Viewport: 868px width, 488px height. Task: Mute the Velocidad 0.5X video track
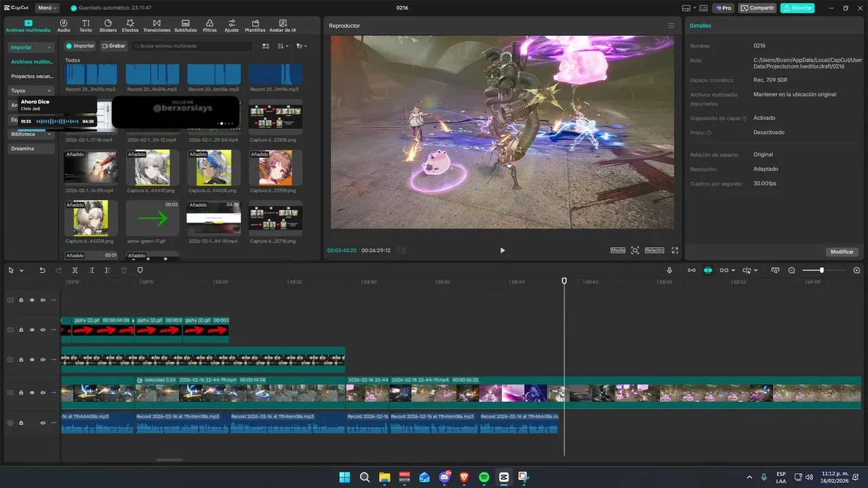[x=43, y=392]
